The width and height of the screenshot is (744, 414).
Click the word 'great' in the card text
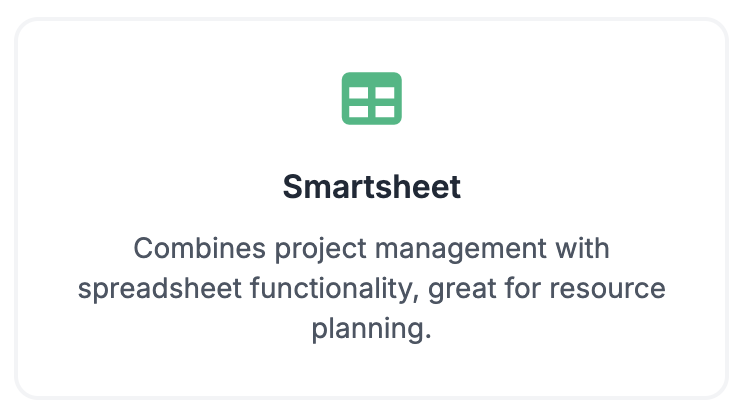pyautogui.click(x=462, y=288)
